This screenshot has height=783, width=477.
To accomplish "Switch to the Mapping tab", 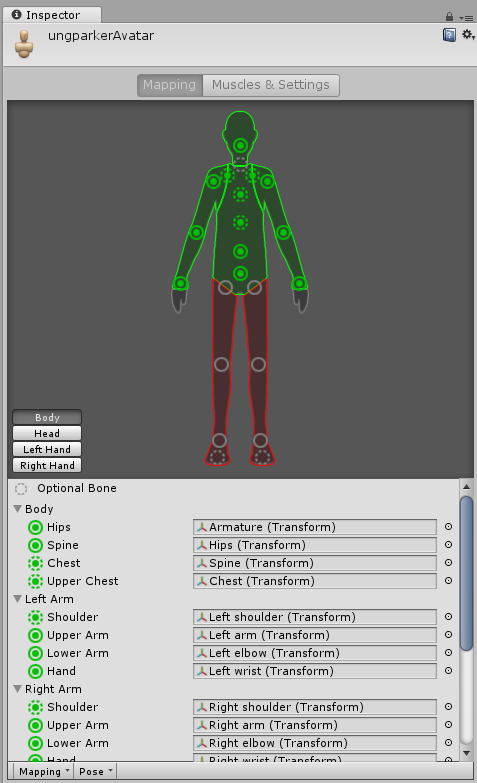I will click(170, 85).
